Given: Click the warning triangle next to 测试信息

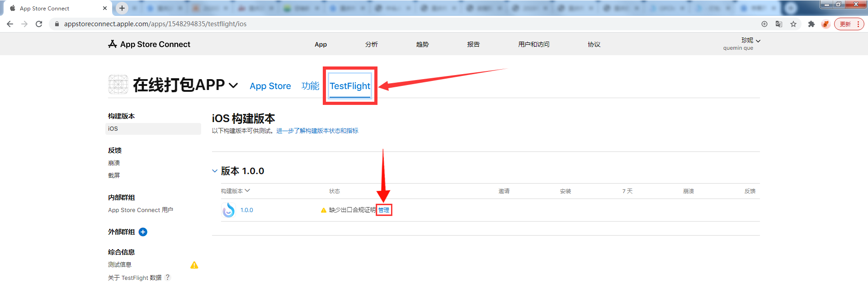Looking at the screenshot, I should tap(194, 265).
